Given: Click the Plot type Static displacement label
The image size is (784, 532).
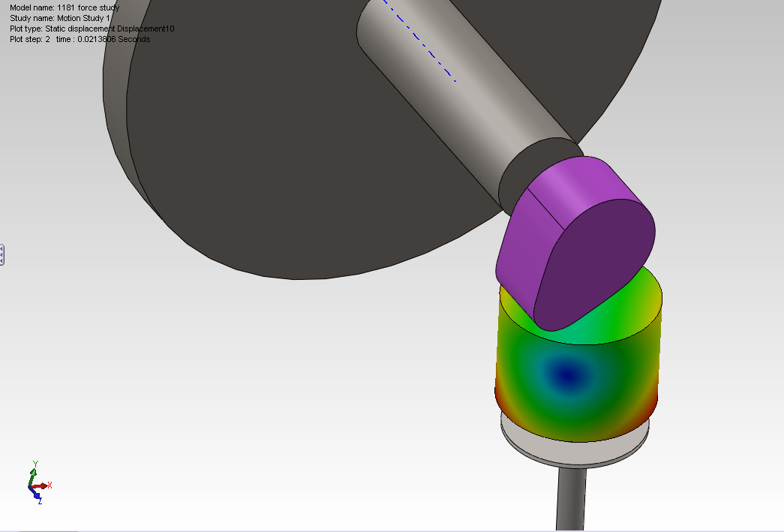Looking at the screenshot, I should (92, 29).
